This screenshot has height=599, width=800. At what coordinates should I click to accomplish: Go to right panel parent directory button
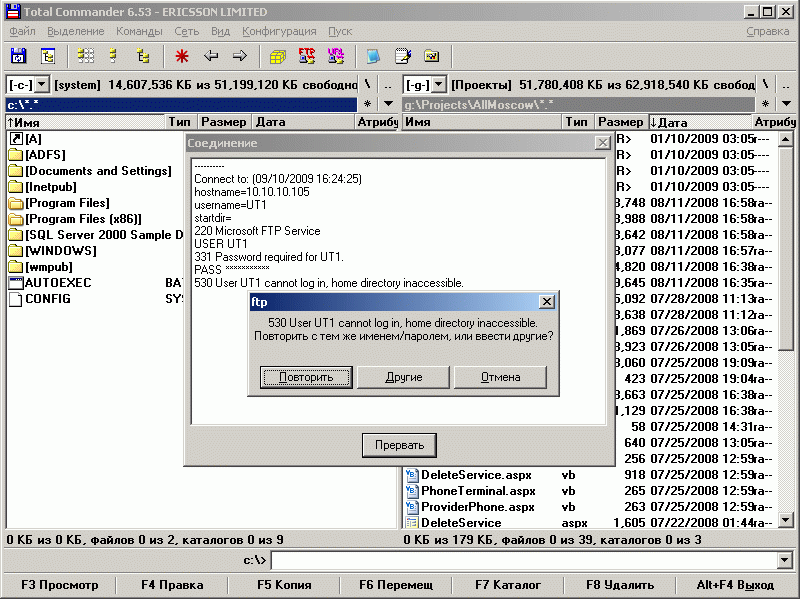786,85
